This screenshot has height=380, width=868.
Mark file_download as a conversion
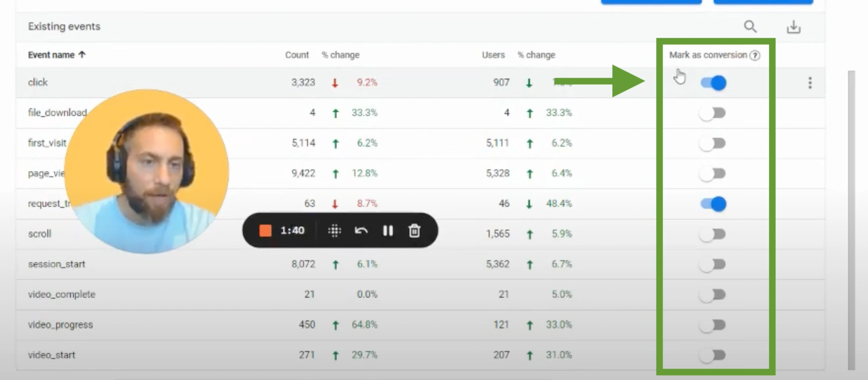(712, 113)
